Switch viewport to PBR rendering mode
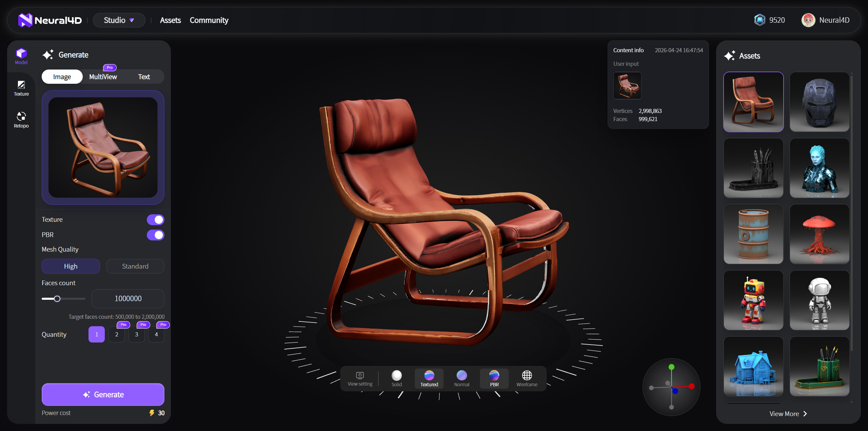The height and width of the screenshot is (431, 868). [x=494, y=377]
